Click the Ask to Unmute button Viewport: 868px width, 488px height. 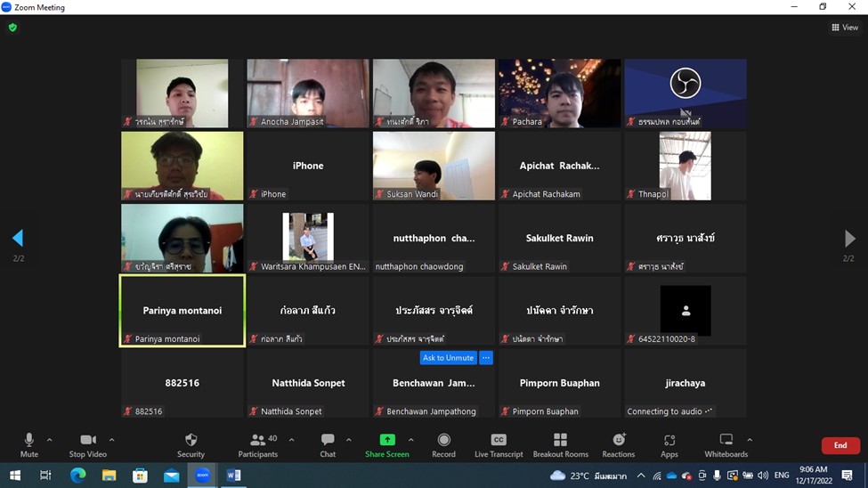[448, 358]
